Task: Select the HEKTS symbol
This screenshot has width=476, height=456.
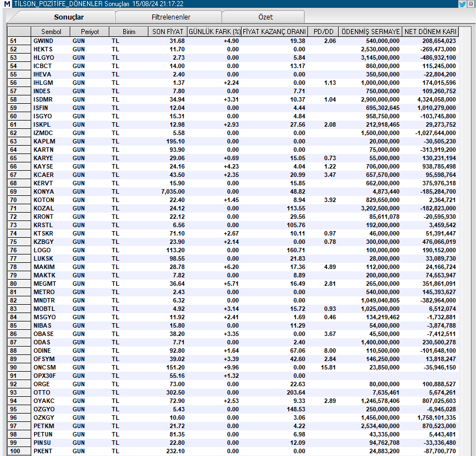Action: [x=43, y=49]
